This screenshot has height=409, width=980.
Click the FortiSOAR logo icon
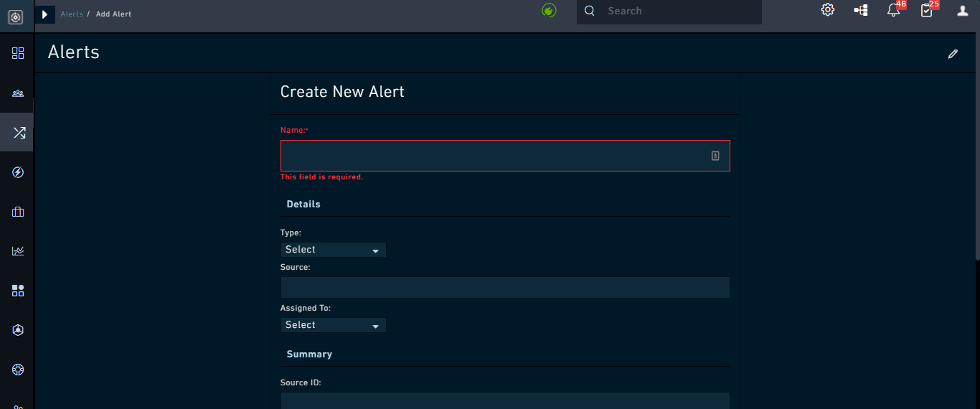(x=16, y=17)
